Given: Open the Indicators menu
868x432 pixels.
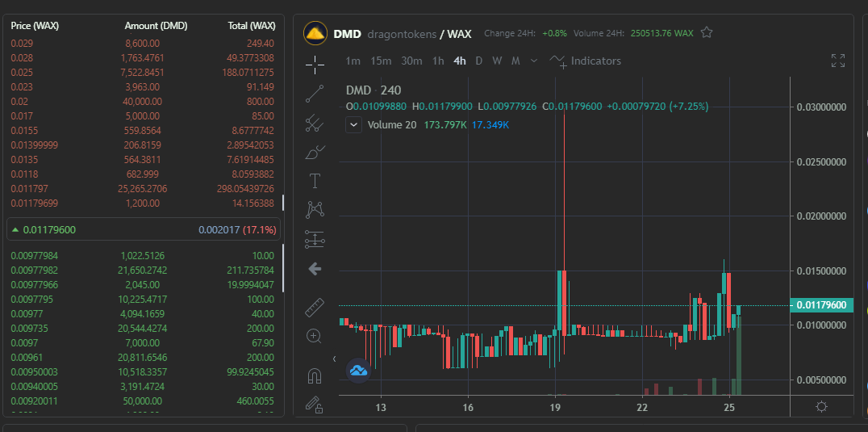Looking at the screenshot, I should point(585,61).
